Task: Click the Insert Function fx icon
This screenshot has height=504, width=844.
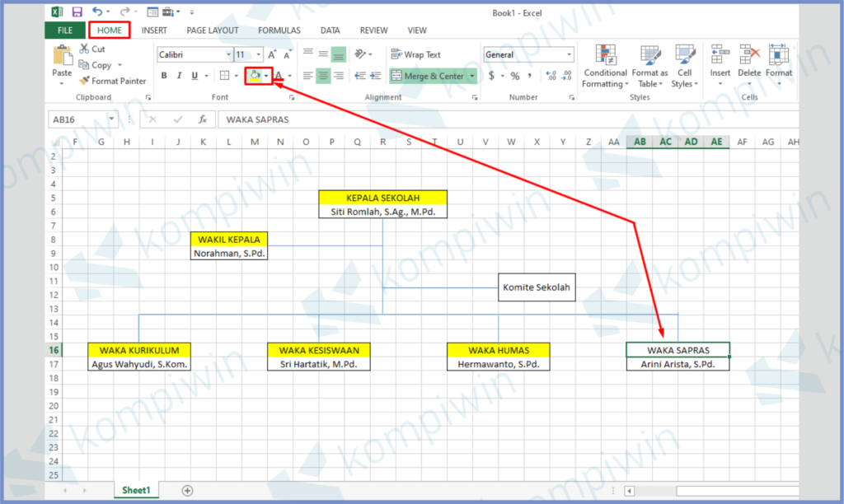Action: 203,119
